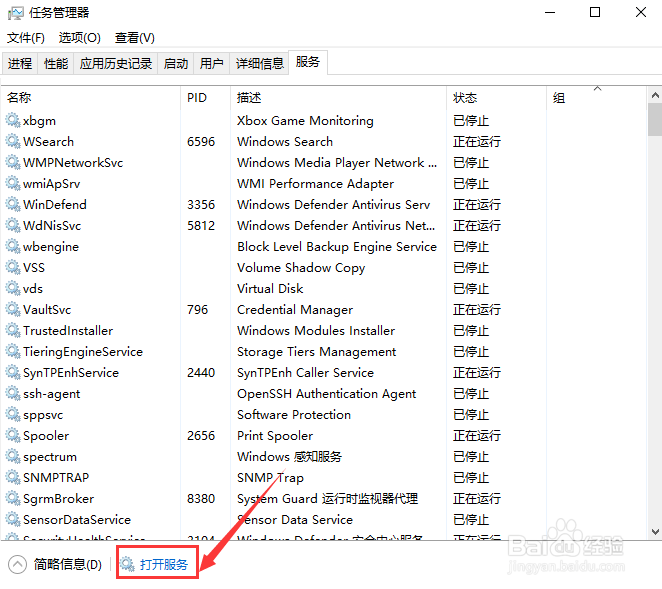Click the 打开服务 link

[x=164, y=565]
